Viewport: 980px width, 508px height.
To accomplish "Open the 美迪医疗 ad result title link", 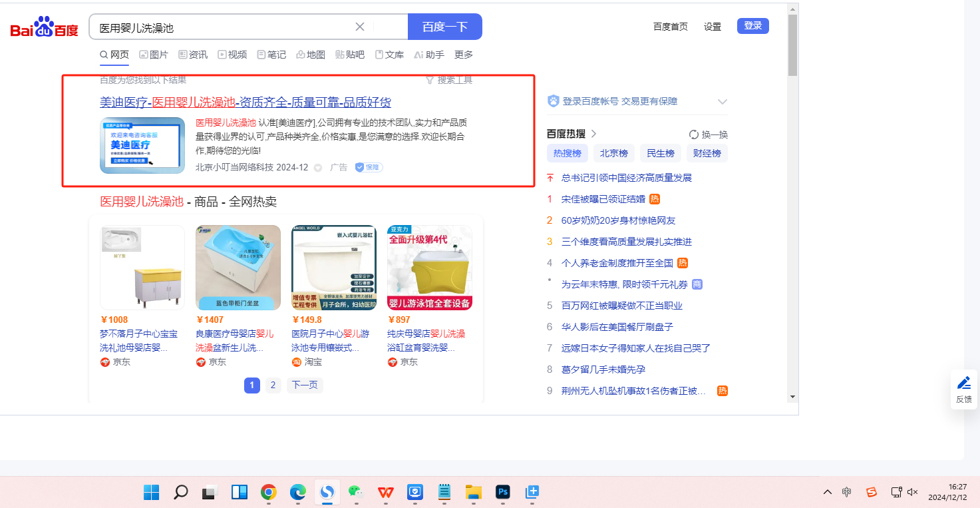I will pos(245,103).
